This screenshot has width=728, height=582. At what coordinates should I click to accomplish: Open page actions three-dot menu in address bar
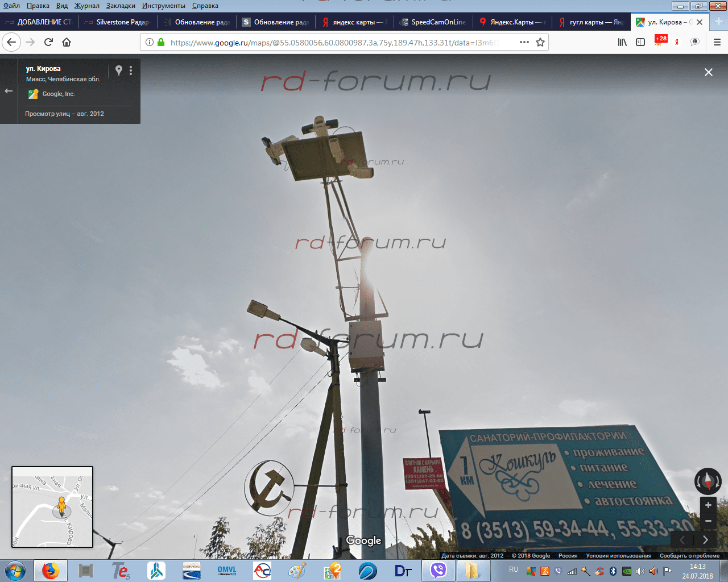pos(524,42)
